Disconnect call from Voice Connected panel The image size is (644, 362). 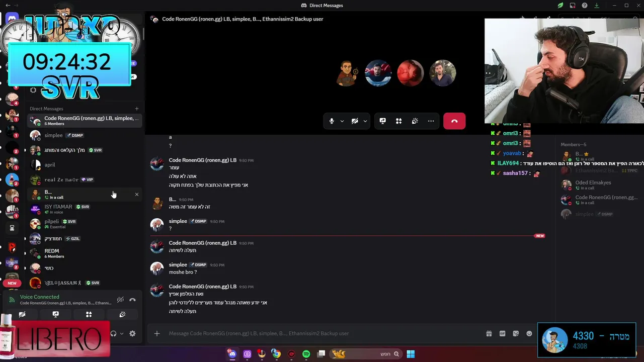[x=132, y=300]
